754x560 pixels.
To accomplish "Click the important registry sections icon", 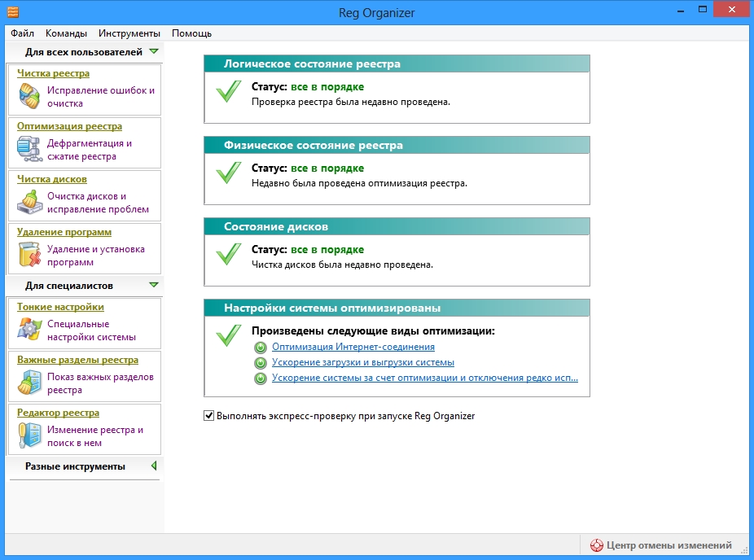I will tap(29, 382).
